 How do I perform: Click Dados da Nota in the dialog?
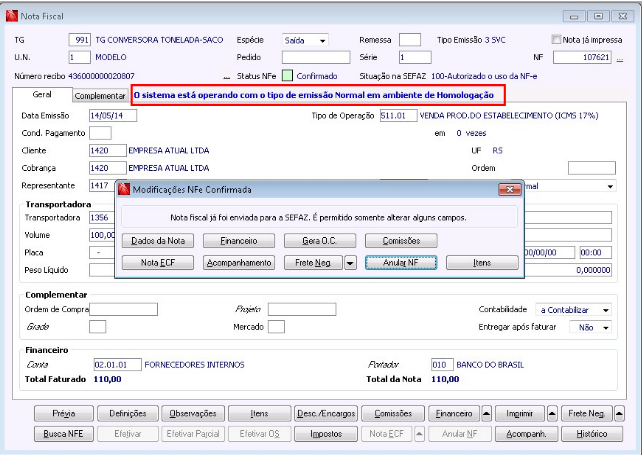point(158,241)
